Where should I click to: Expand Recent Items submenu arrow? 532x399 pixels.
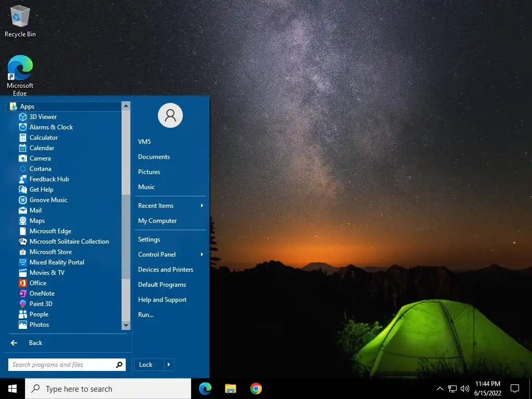pos(202,206)
